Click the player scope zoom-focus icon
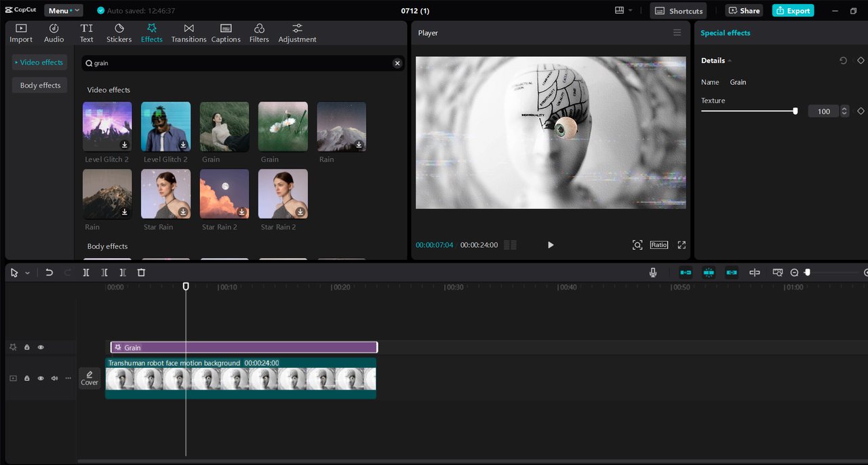The image size is (868, 465). click(x=637, y=245)
